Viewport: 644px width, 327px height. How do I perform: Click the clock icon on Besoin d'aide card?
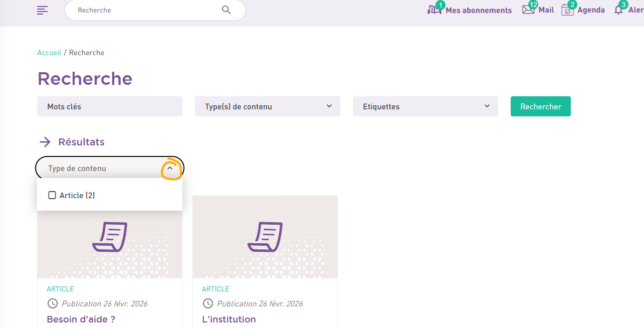tap(52, 303)
